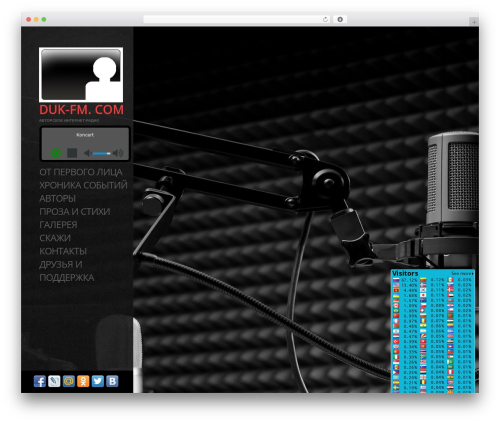Share on VKontakte B icon
Viewport: 500px width, 423px height.
(112, 381)
